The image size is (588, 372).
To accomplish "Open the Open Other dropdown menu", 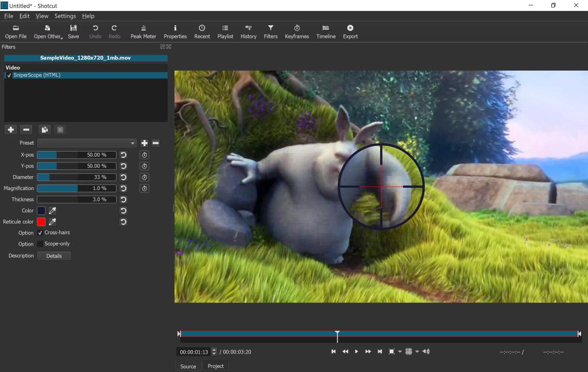I will click(x=48, y=32).
